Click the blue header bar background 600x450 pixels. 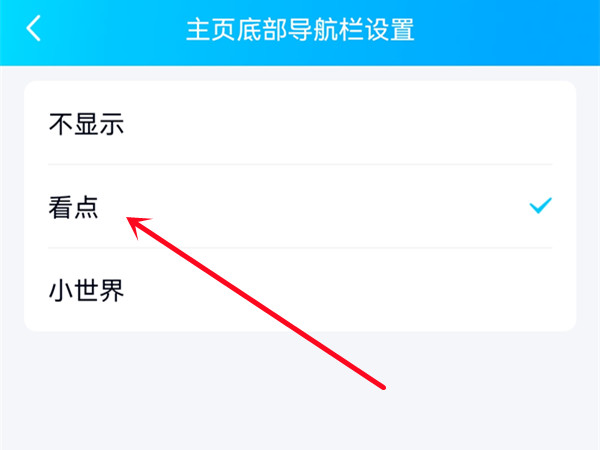point(497,33)
